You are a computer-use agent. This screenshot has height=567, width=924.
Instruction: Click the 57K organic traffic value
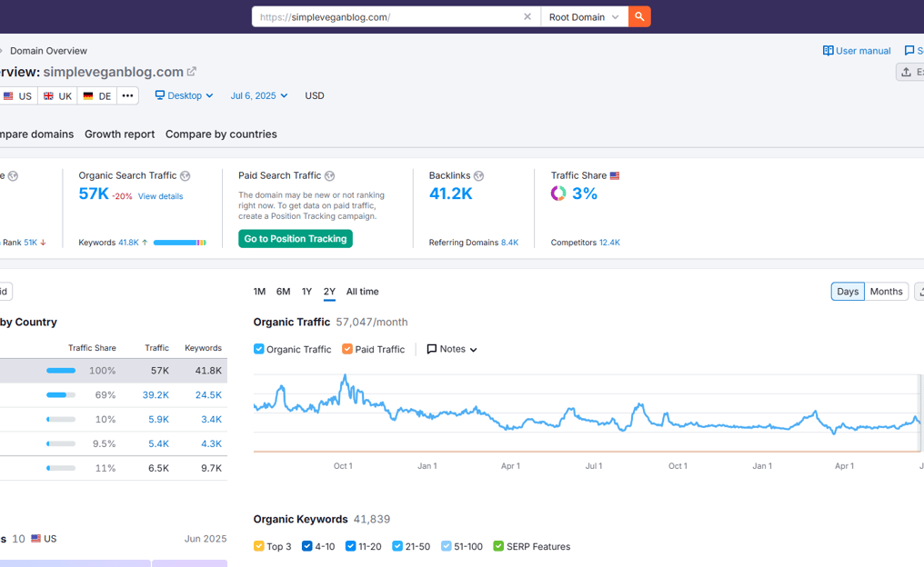(94, 194)
